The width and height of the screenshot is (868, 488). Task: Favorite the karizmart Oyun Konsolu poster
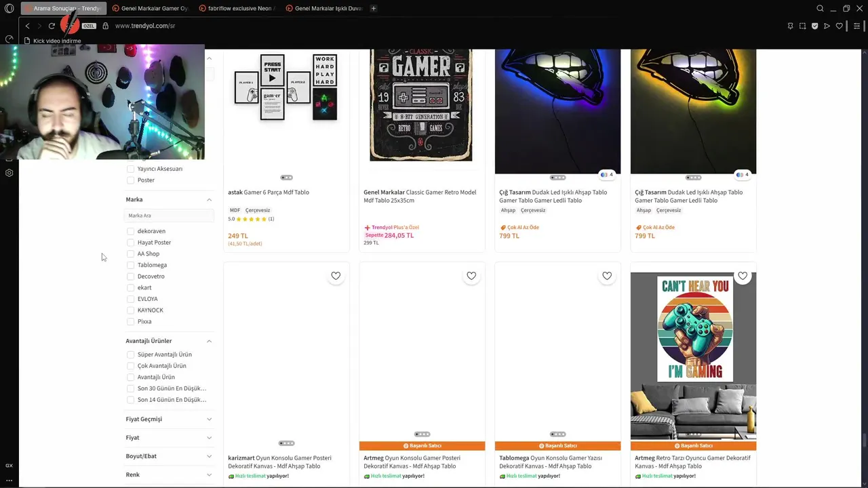(336, 276)
